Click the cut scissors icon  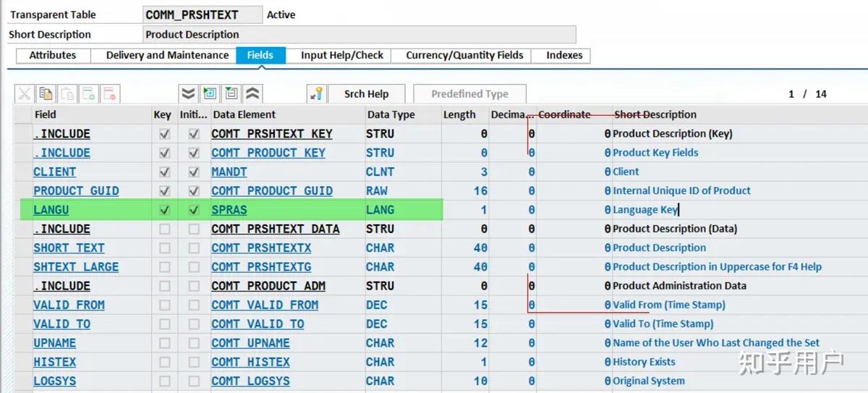(25, 93)
